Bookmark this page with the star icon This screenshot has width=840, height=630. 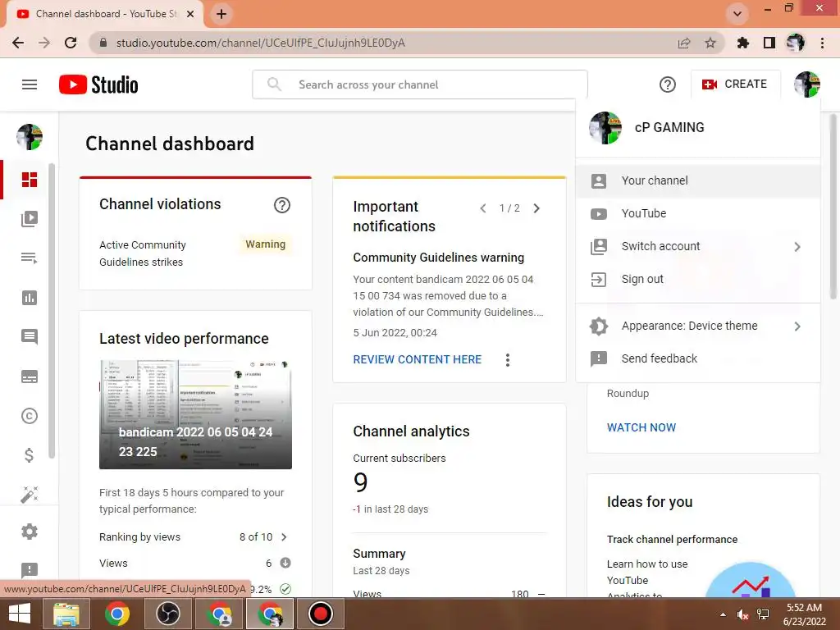[710, 43]
